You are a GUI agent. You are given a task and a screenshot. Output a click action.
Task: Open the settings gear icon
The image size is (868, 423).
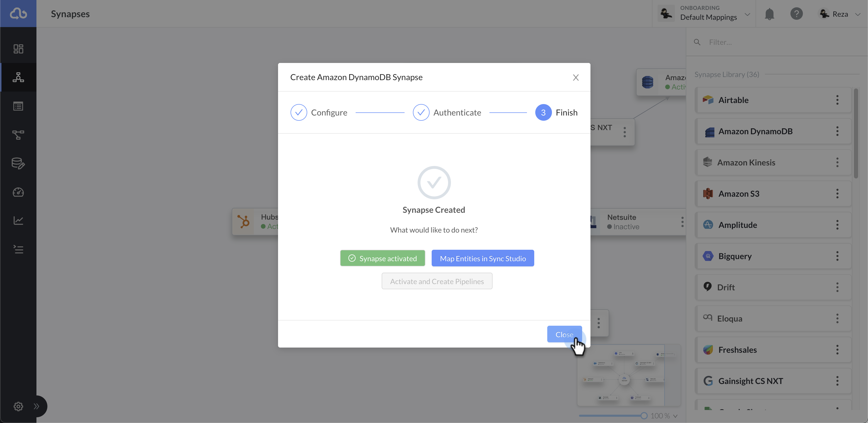(x=18, y=406)
